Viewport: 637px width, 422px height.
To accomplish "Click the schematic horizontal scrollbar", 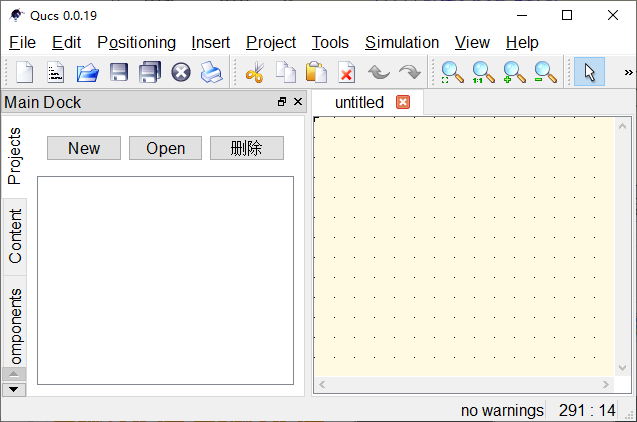I will pos(461,385).
